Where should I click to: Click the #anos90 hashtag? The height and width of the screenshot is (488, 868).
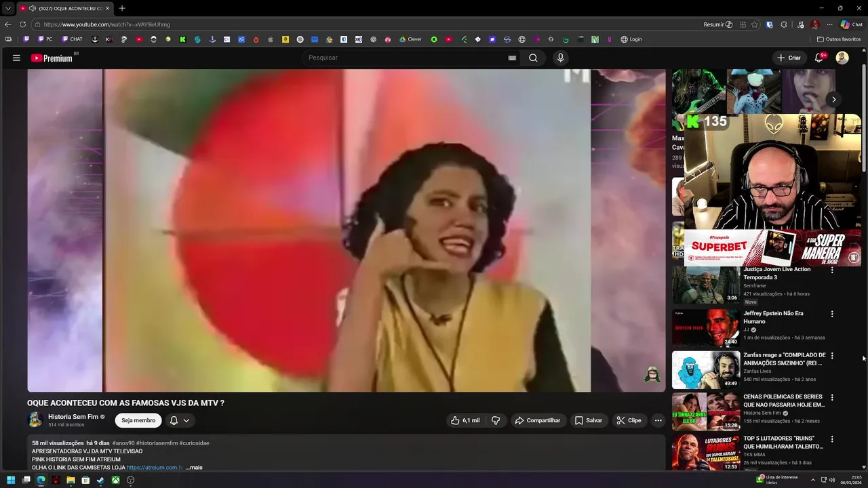click(x=123, y=443)
